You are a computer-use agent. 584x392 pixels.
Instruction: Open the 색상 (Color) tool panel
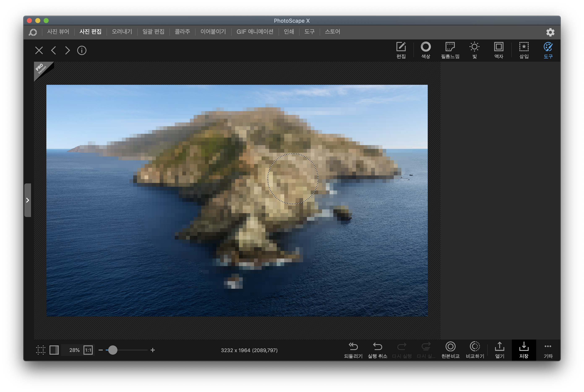tap(426, 47)
